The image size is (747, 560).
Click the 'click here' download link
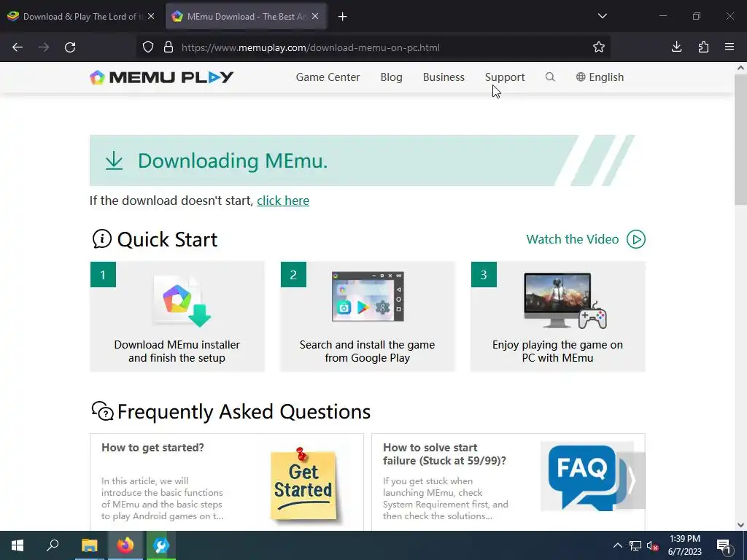283,201
